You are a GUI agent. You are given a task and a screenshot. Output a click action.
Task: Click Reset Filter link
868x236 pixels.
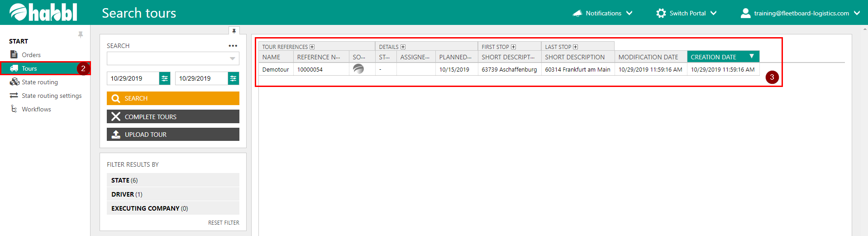[224, 223]
